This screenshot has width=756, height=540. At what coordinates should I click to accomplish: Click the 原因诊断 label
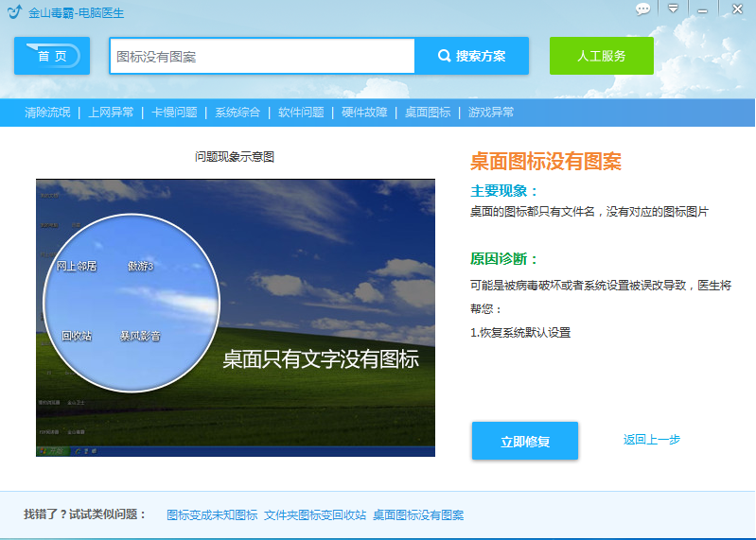tap(503, 259)
